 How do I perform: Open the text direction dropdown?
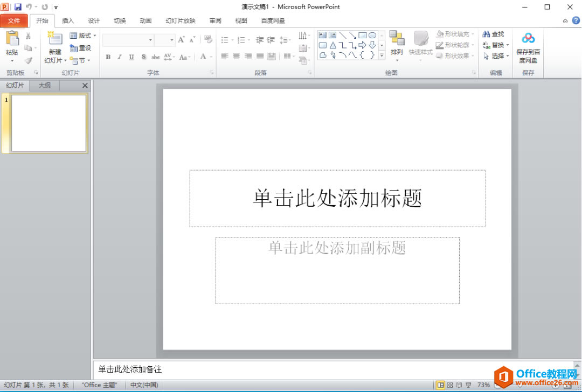pos(304,36)
